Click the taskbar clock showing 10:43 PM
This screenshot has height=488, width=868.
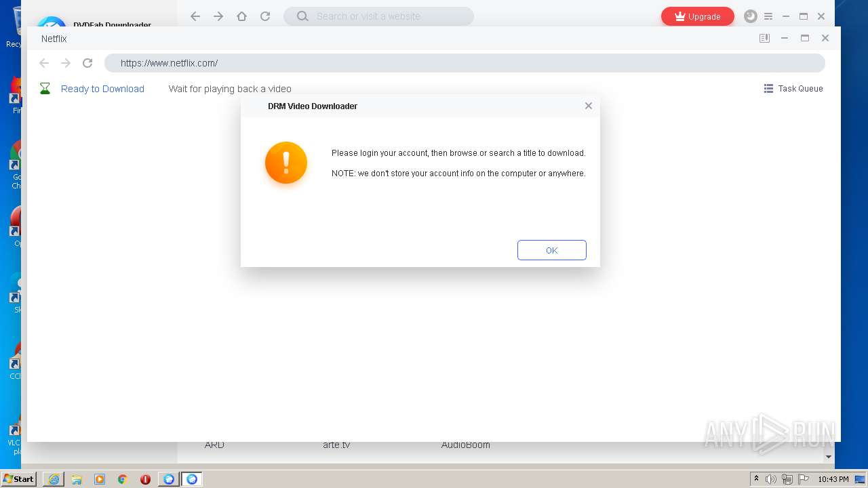[833, 479]
